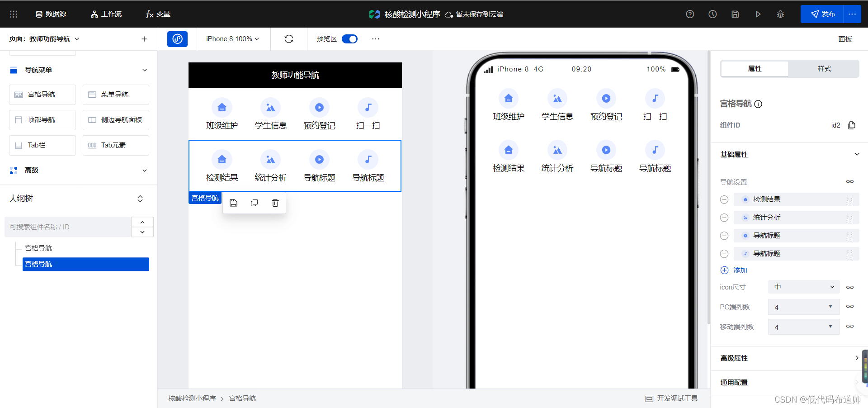
Task: Open the toolbar ellipsis menu
Action: pos(376,39)
